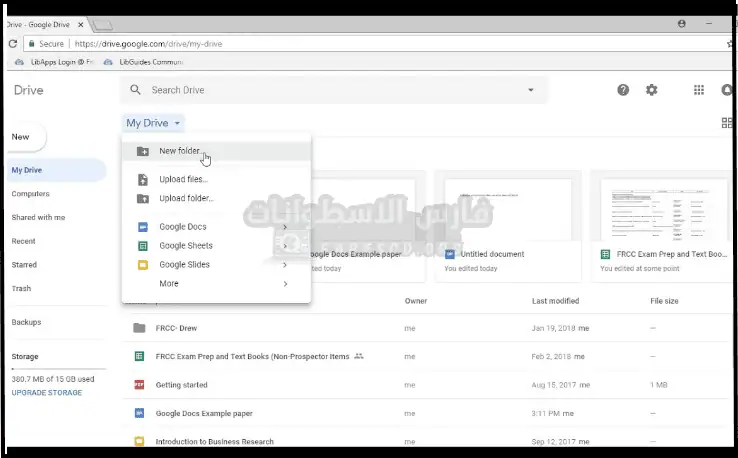Open the Google apps grid icon

[x=699, y=90]
